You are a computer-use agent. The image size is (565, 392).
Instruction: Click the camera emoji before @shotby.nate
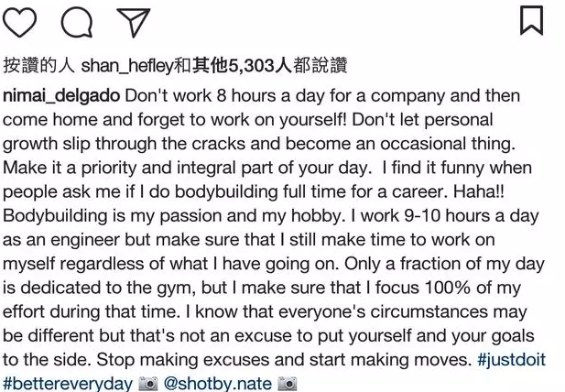(148, 383)
